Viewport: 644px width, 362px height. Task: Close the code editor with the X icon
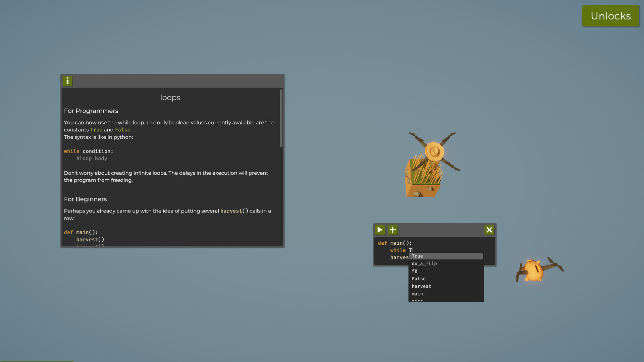(x=489, y=230)
